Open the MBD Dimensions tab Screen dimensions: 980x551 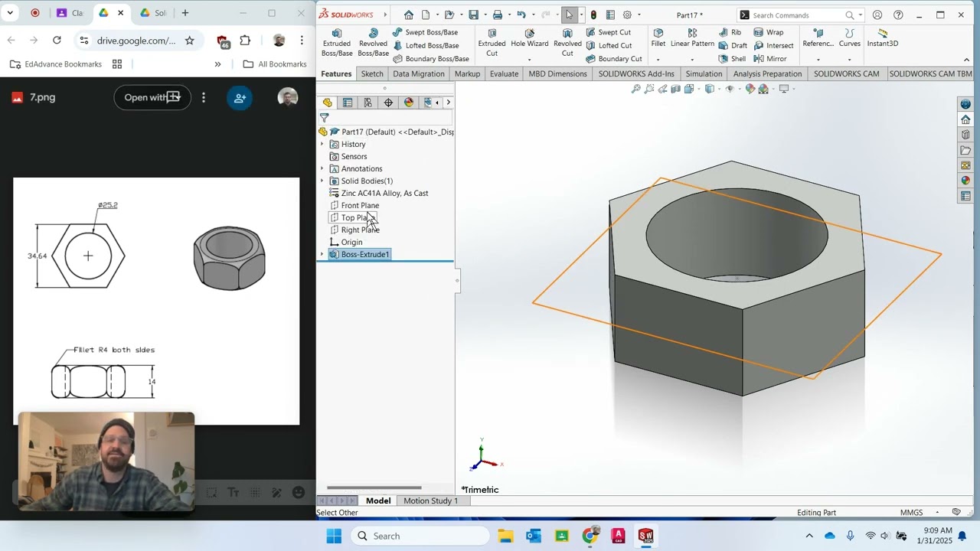click(557, 73)
